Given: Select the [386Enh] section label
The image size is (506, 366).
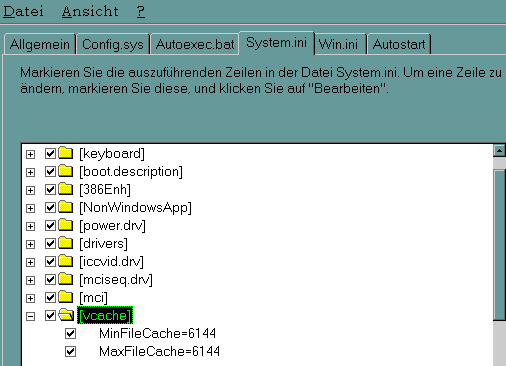Looking at the screenshot, I should tap(105, 190).
